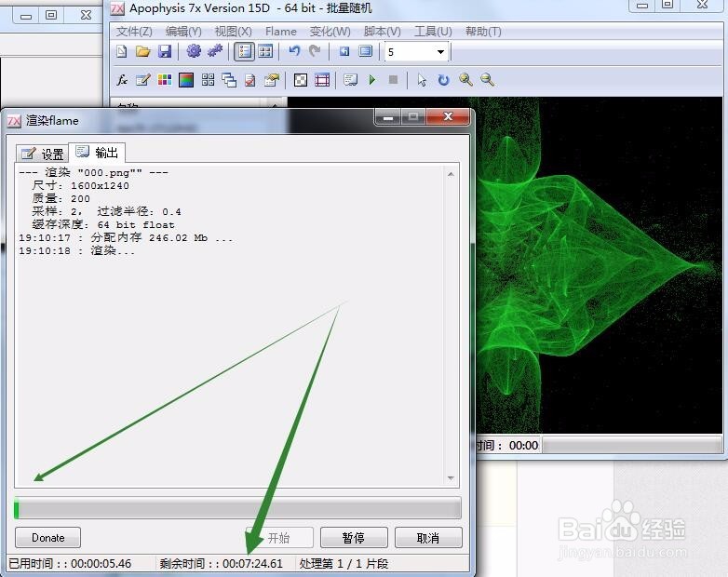Open the colorful palette grid icon

(165, 80)
